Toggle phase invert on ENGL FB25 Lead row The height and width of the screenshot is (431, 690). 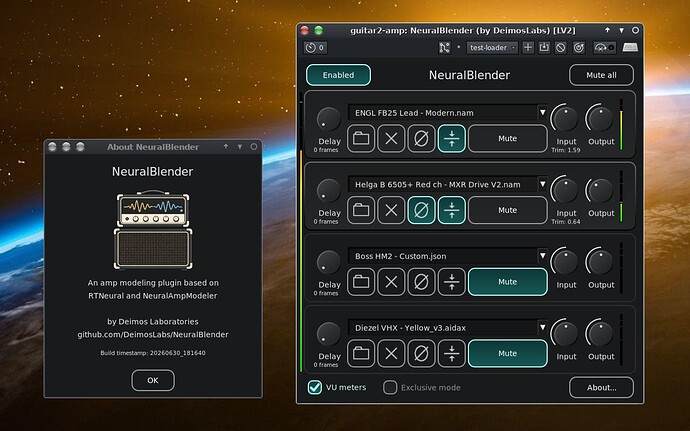tap(421, 139)
